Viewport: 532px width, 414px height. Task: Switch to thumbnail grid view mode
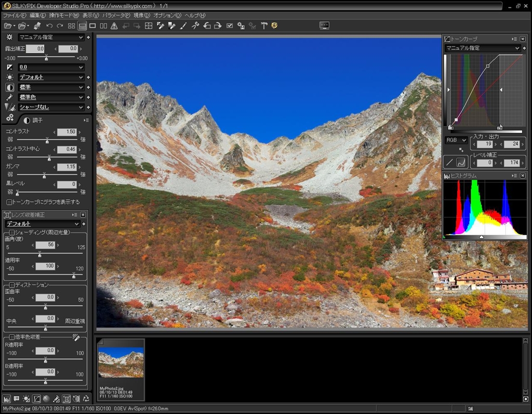click(x=71, y=25)
